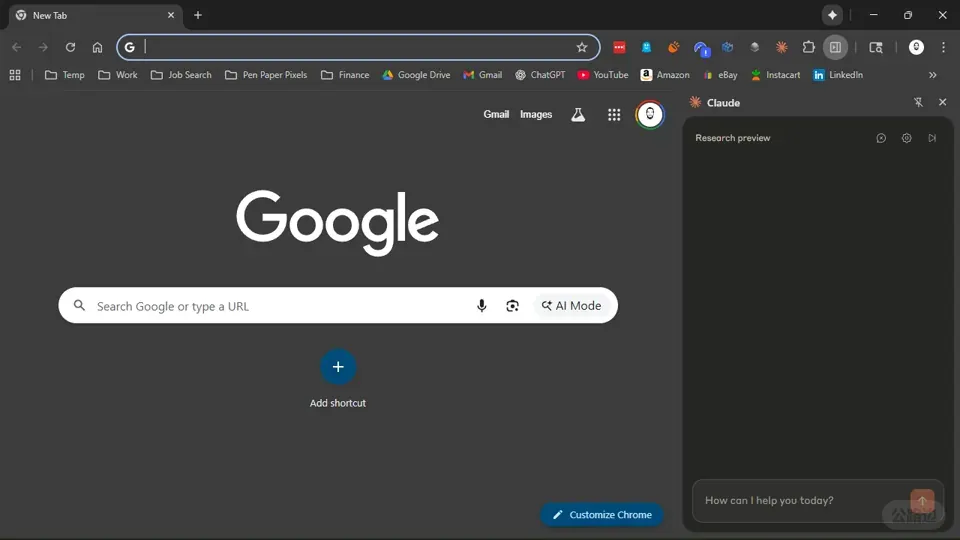960x540 pixels.
Task: Bookmark this tab with the star icon
Action: point(582,47)
